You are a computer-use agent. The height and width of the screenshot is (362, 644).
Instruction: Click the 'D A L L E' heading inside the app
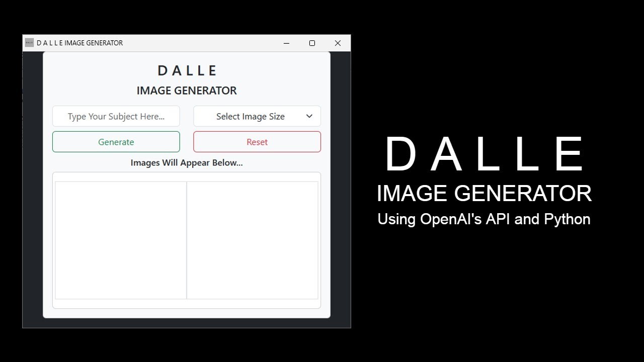pyautogui.click(x=187, y=71)
